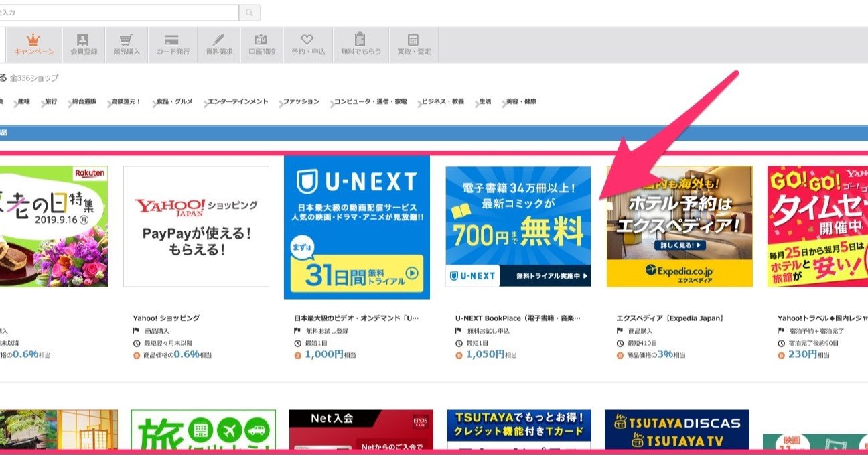
Task: Open the Expedia ホテル予約 banner
Action: (x=680, y=226)
